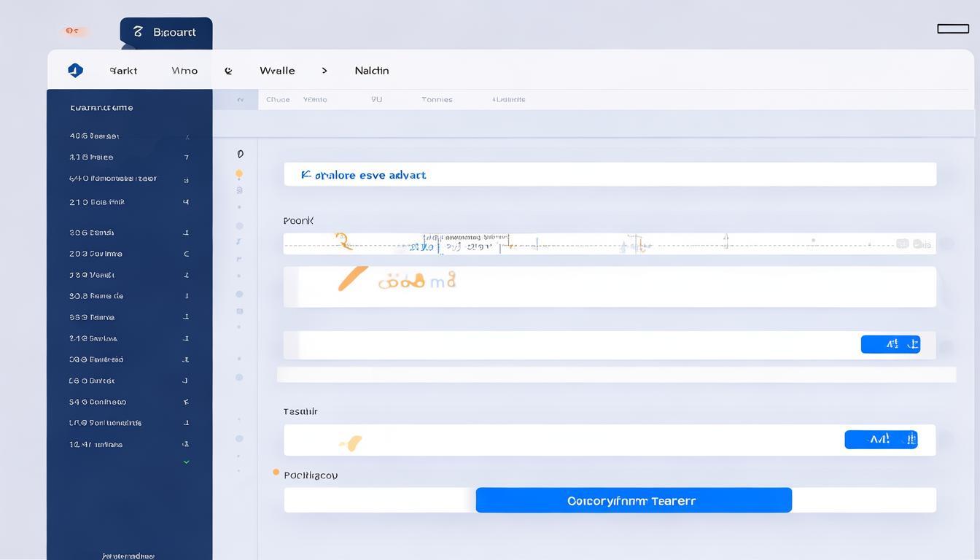Select the sidebar item ending with 'Veast'

pos(93,275)
